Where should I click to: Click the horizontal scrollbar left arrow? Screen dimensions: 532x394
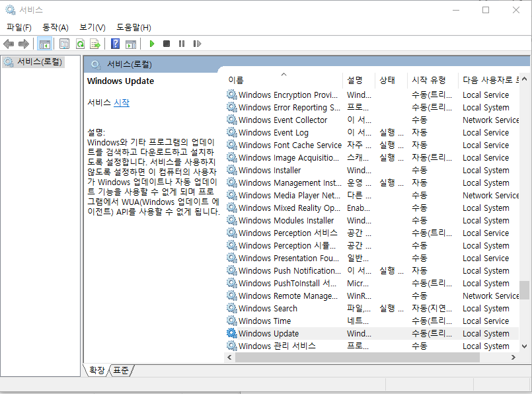(230, 358)
